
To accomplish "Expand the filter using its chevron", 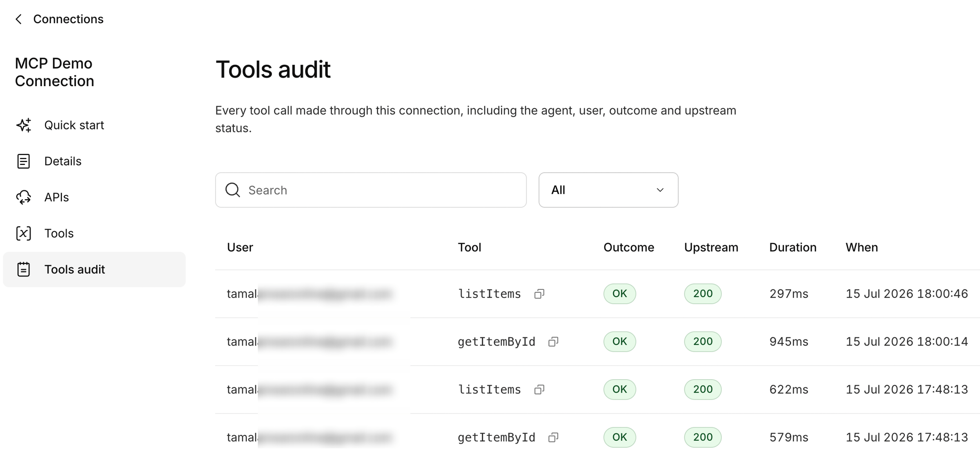I will [x=660, y=190].
